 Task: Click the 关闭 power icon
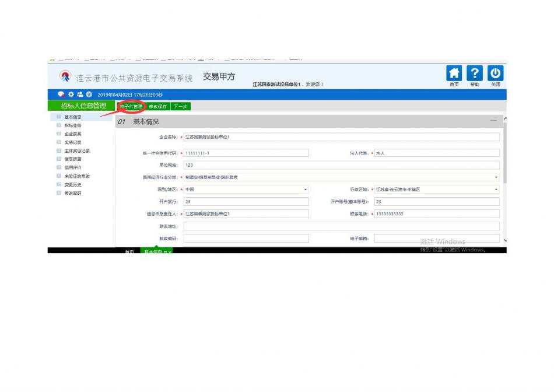point(495,73)
